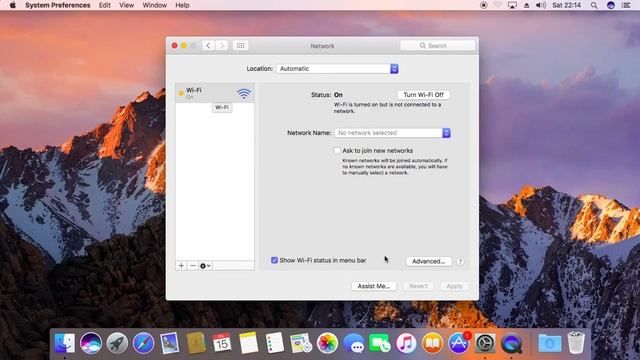This screenshot has width=640, height=360.
Task: Open the gear action menu under services
Action: click(205, 266)
